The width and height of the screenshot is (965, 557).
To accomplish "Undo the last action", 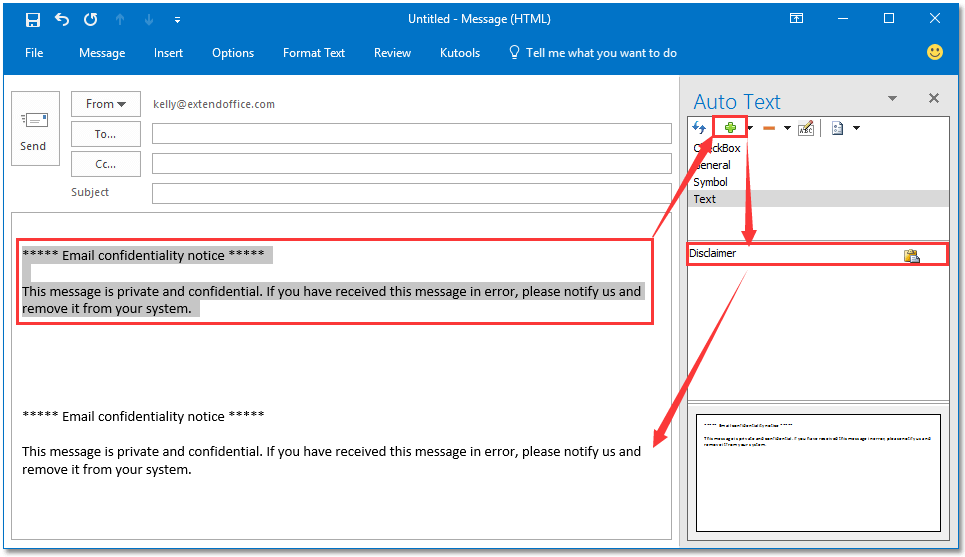I will coord(62,19).
